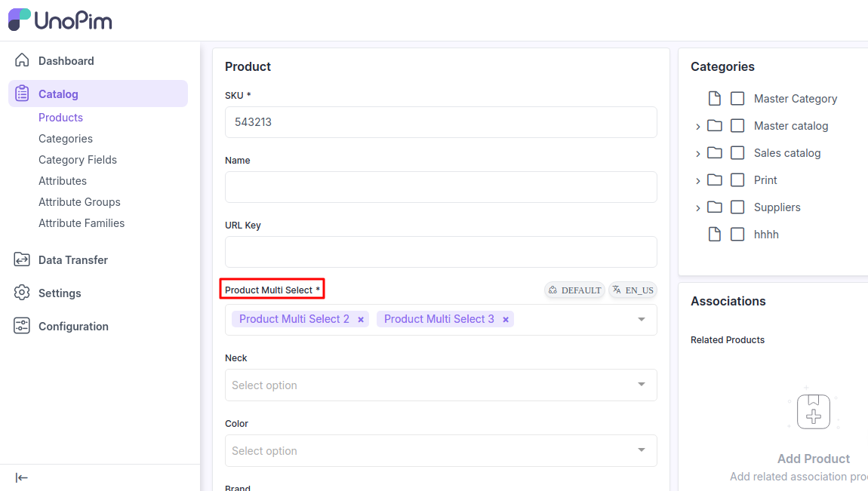Click the Dashboard home icon

tap(22, 60)
